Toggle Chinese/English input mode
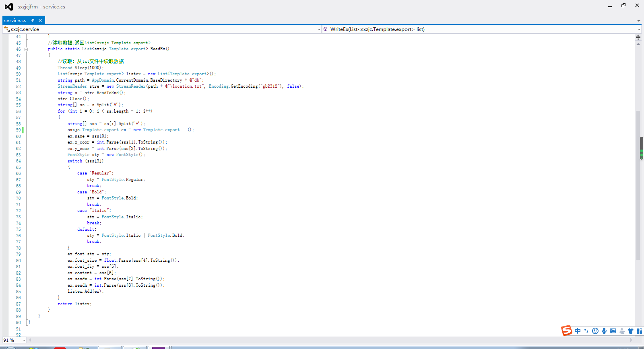Viewport: 644px width, 349px height. 578,331
